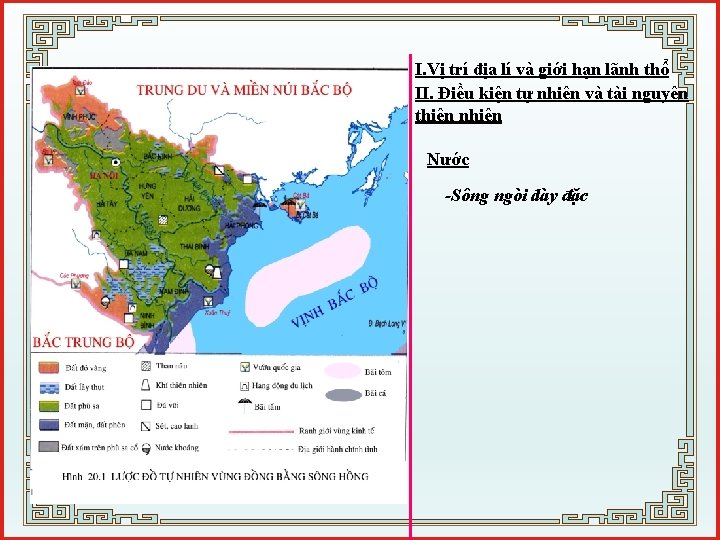
Task: Click the 'Đ. Bạch Long Vĩ' island label
Action: coord(388,323)
